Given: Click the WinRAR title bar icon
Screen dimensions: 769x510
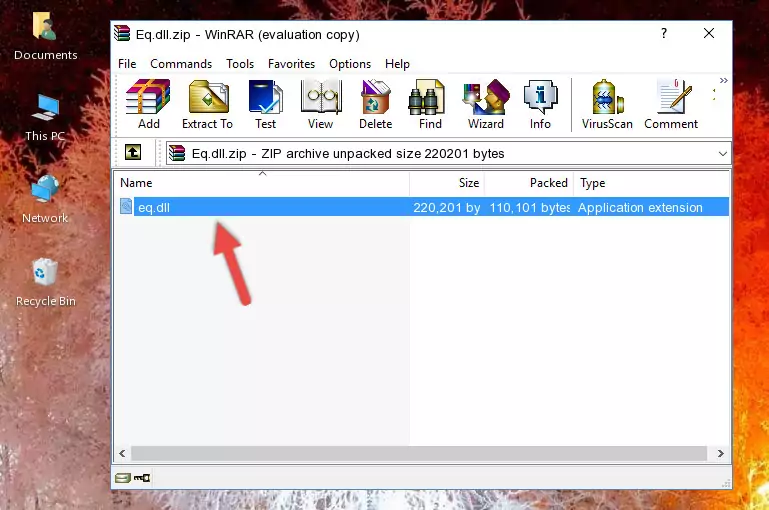Looking at the screenshot, I should (122, 34).
